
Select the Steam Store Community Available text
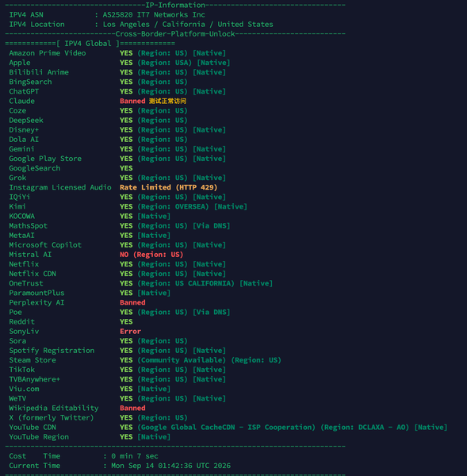(x=182, y=360)
